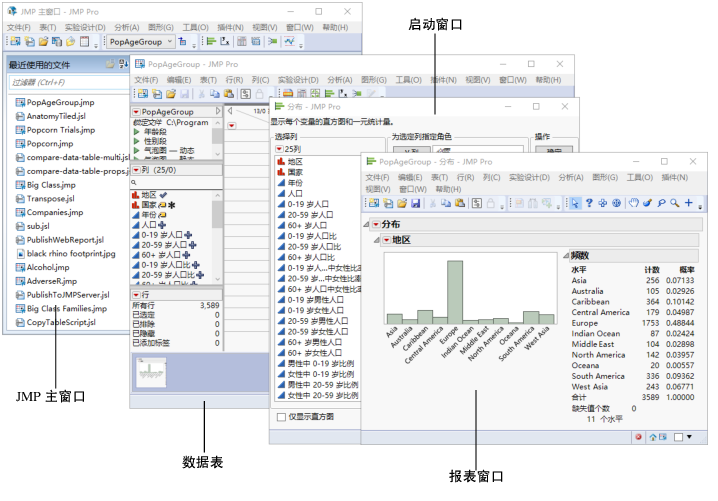Screen dimensions: 718x501
Task: Click the red stop icon in report status bar
Action: (x=638, y=437)
